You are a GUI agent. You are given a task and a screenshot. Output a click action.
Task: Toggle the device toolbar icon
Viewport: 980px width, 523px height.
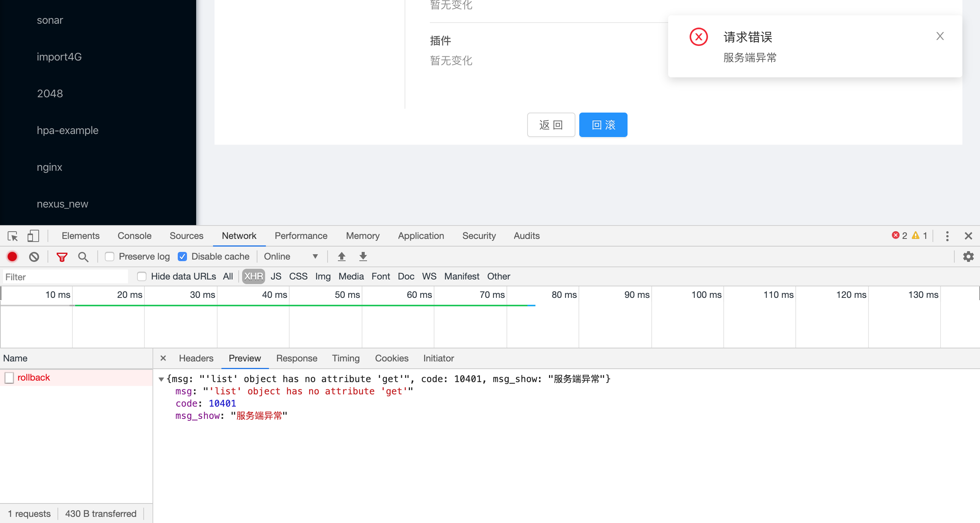click(33, 236)
